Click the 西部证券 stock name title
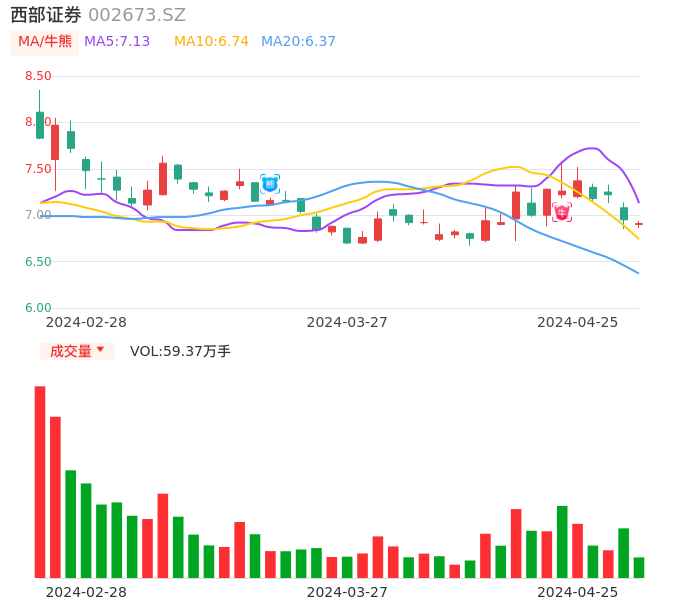Image resolution: width=686 pixels, height=606 pixels. click(x=46, y=15)
